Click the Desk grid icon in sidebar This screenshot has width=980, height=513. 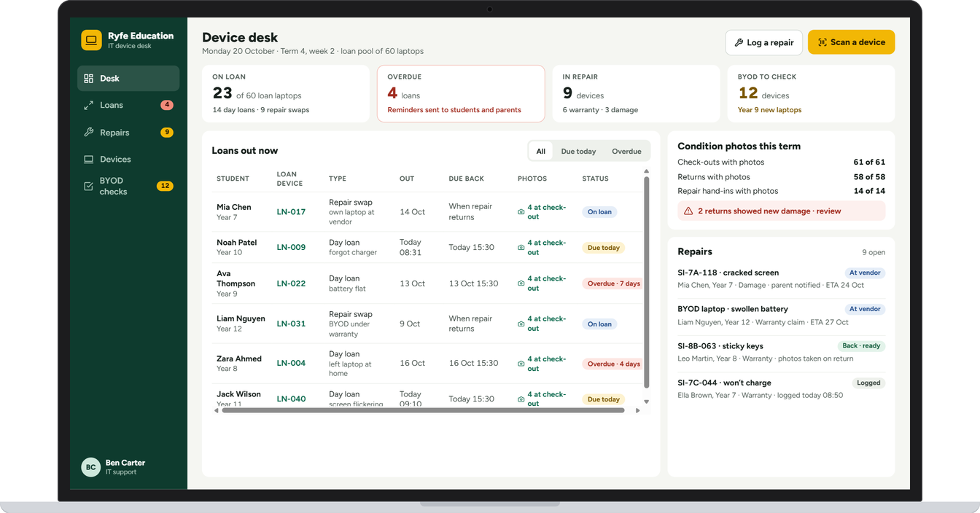pos(88,78)
